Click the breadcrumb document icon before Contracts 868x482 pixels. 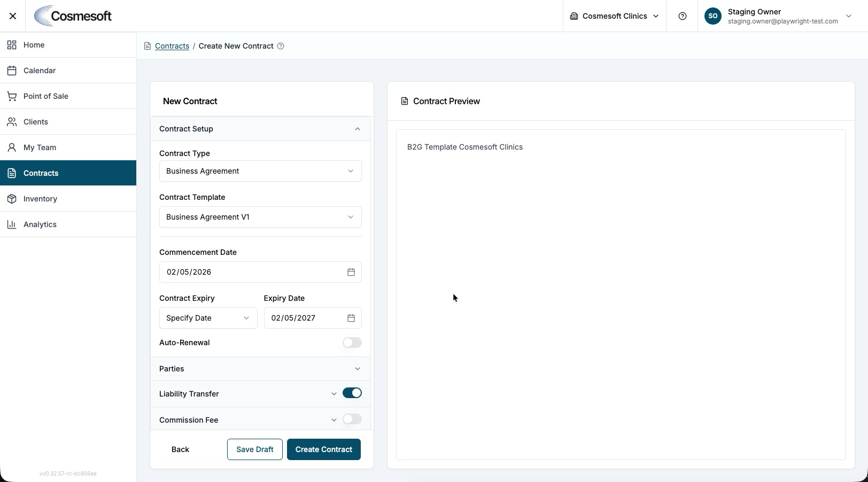pyautogui.click(x=148, y=46)
